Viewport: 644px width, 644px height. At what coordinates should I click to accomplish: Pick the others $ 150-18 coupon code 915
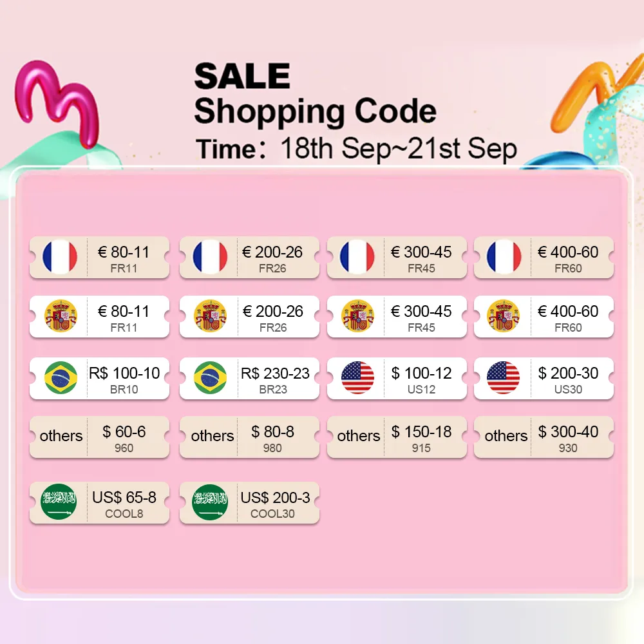click(397, 437)
